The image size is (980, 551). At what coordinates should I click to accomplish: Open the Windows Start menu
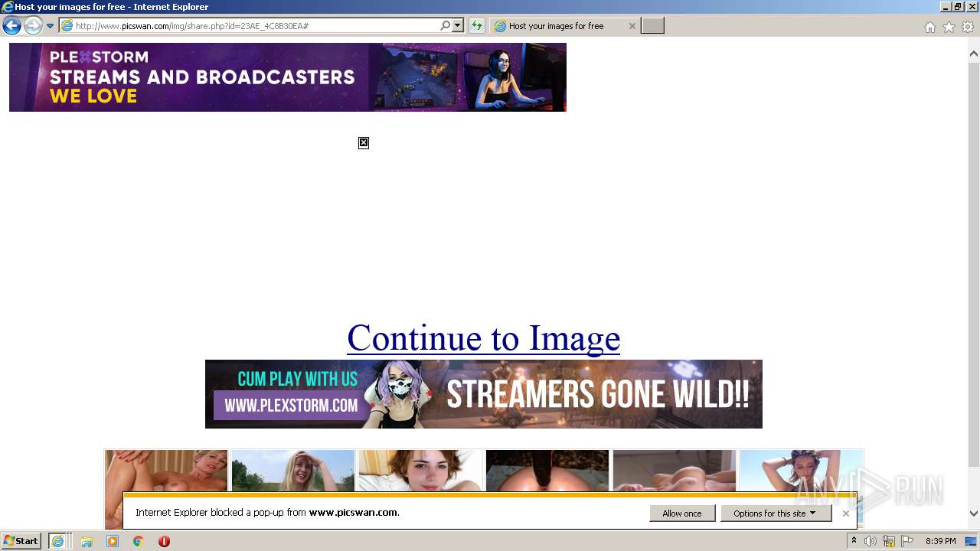click(21, 541)
